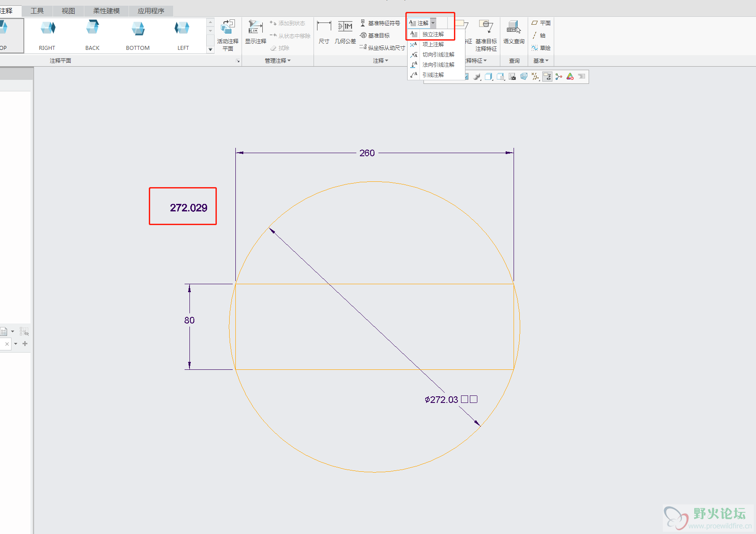The height and width of the screenshot is (534, 756).
Task: Open the 注解 dropdown arrow
Action: [x=433, y=23]
